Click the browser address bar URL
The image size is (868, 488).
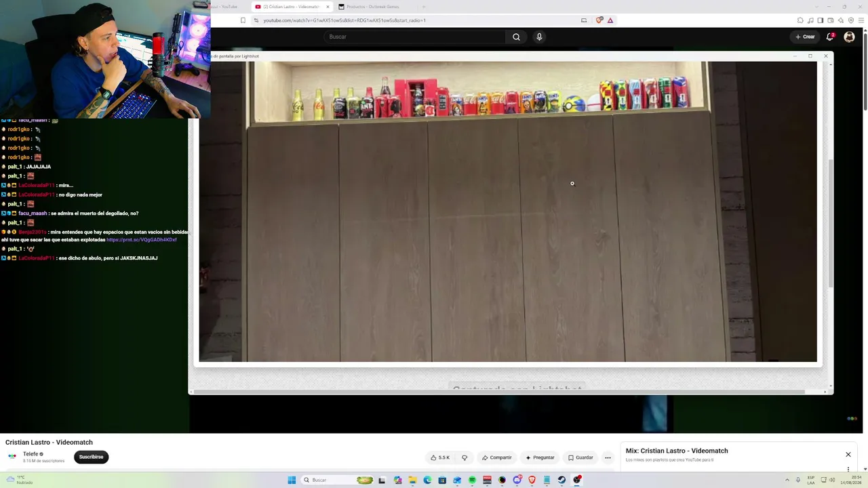344,20
